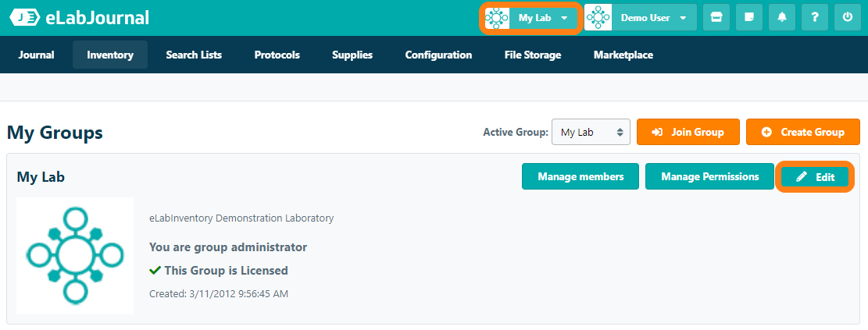Open the notifications bell

pos(781,18)
